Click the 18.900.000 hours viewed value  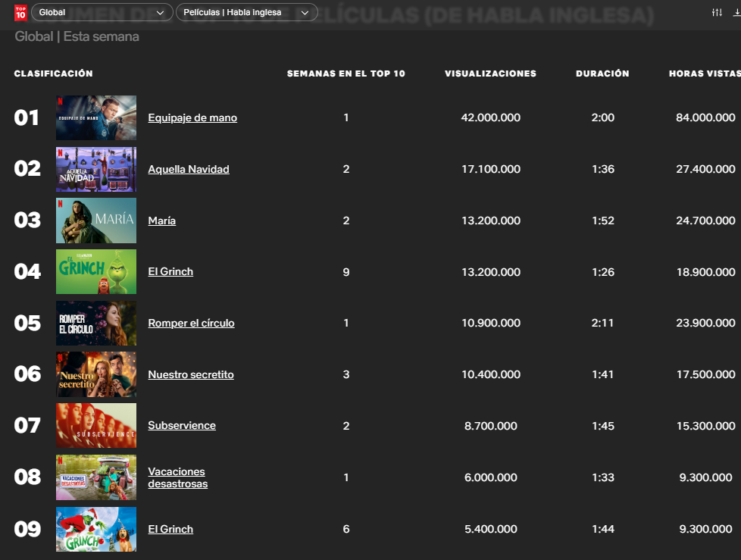(x=705, y=272)
